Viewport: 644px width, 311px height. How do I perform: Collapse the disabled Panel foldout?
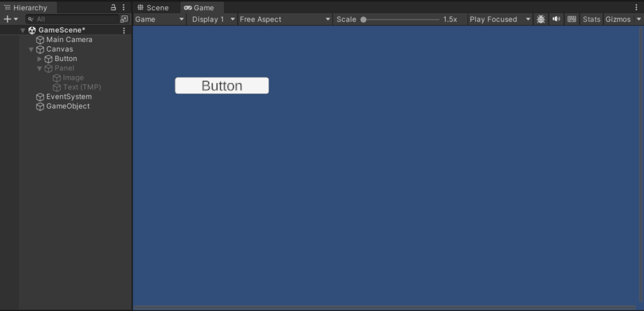pos(40,68)
